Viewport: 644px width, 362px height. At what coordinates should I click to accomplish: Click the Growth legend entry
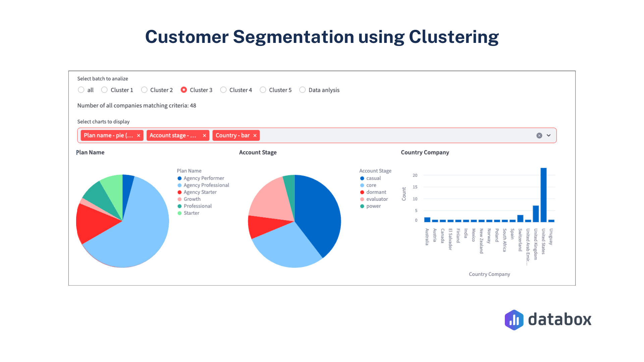(x=189, y=199)
